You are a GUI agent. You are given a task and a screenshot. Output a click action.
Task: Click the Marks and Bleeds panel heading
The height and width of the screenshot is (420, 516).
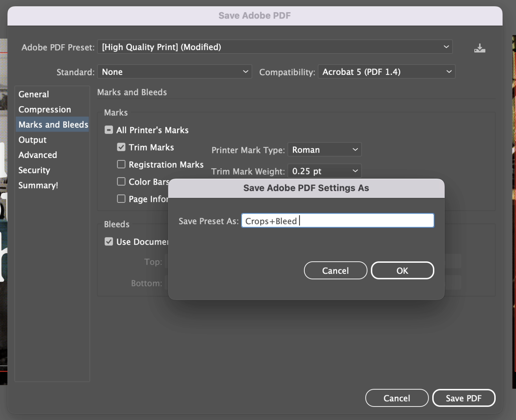[132, 92]
